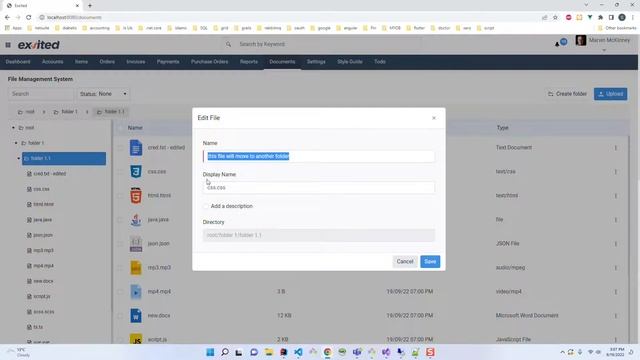This screenshot has height=360, width=640.
Task: Select mp4.mp4 in the folder tree
Action: pyautogui.click(x=40, y=266)
